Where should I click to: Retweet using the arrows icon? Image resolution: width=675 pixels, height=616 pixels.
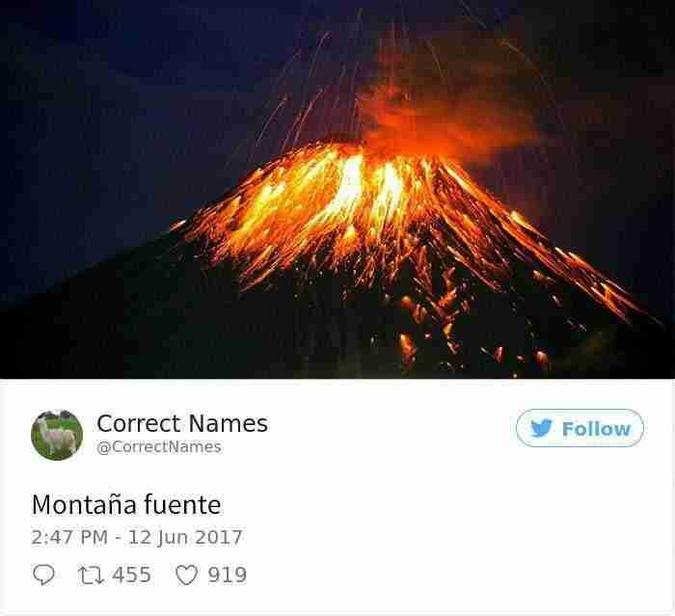pos(91,576)
